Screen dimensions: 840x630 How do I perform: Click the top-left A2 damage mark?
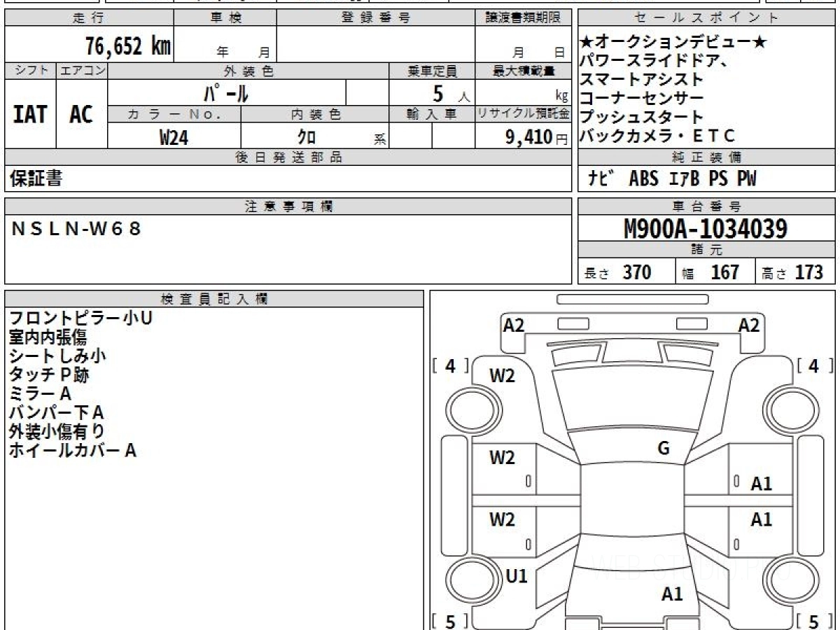pyautogui.click(x=514, y=325)
